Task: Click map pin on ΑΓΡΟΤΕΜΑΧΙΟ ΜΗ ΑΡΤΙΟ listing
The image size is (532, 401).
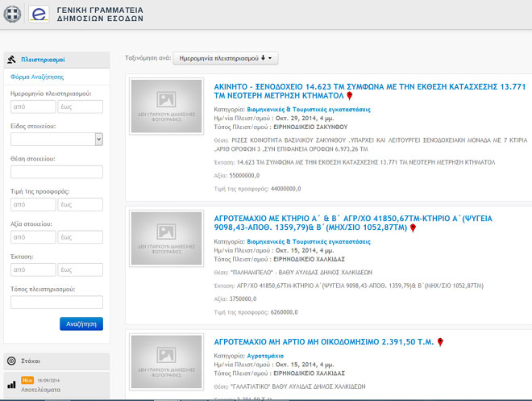Action: tap(440, 342)
